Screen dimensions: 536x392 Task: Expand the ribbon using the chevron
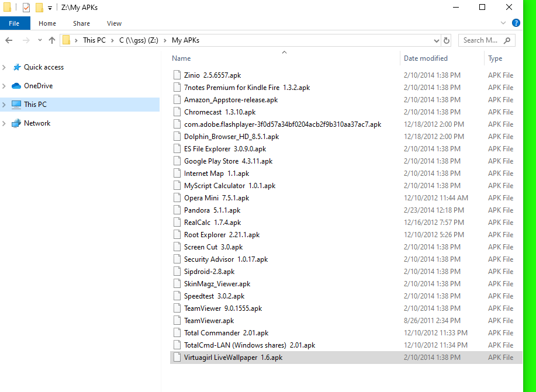point(504,23)
